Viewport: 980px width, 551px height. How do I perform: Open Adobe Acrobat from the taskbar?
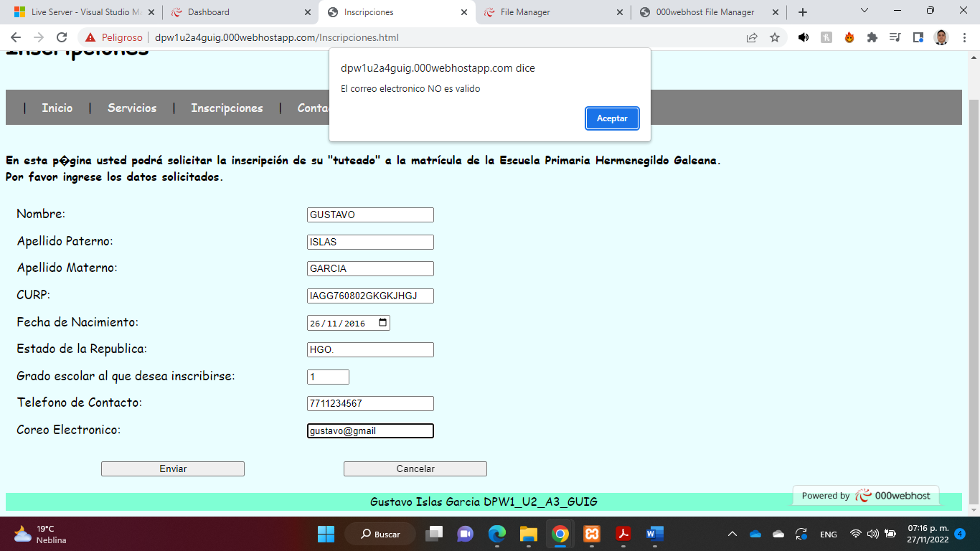(623, 534)
